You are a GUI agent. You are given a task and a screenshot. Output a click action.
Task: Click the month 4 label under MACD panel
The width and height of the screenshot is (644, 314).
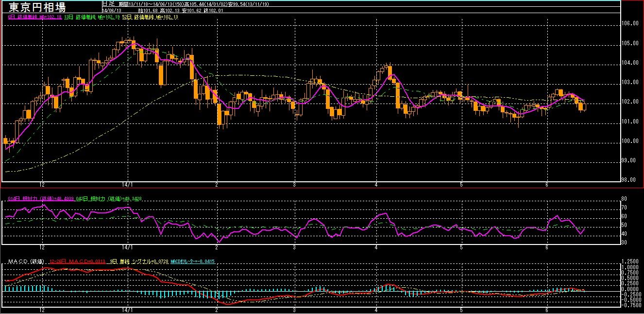click(x=376, y=309)
